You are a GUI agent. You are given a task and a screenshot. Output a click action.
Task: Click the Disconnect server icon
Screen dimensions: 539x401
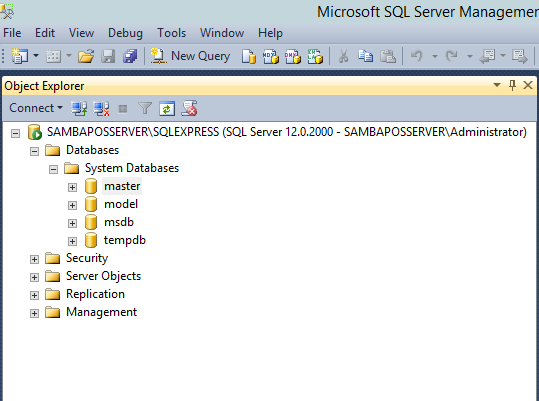[101, 109]
